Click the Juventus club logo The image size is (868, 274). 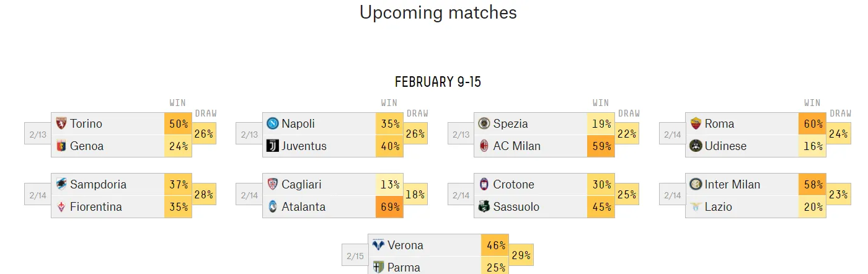tap(272, 146)
